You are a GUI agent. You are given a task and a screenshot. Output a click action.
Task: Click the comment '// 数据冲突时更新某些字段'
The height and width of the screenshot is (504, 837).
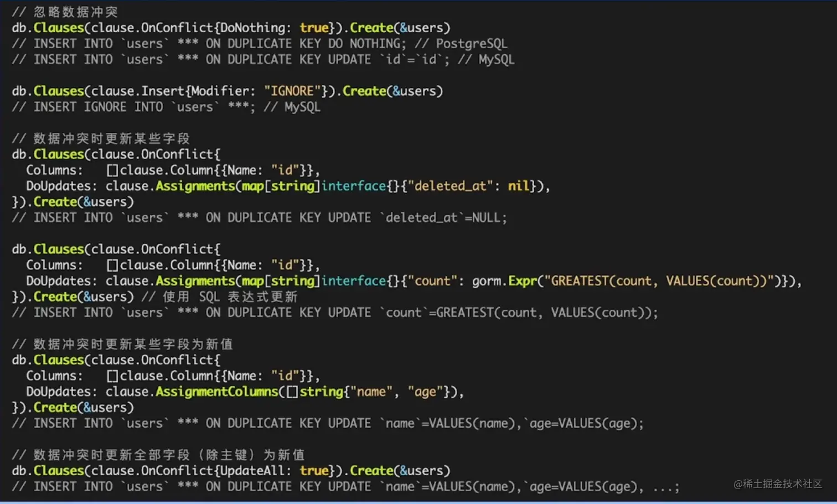(x=101, y=138)
